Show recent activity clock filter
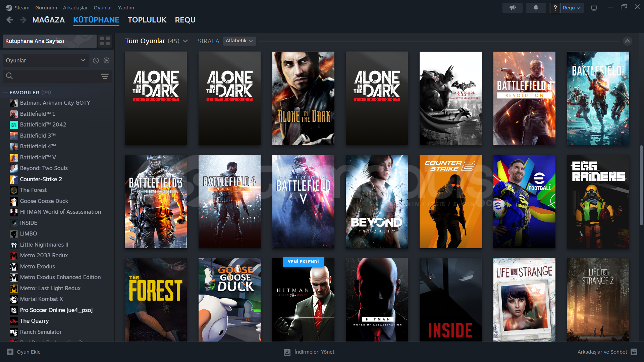 [96, 60]
